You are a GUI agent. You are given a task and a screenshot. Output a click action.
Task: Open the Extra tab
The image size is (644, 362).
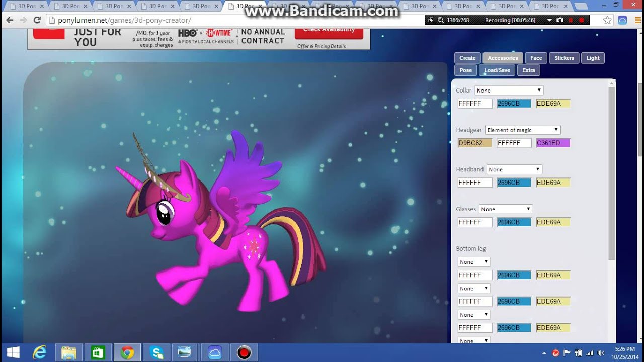point(529,70)
